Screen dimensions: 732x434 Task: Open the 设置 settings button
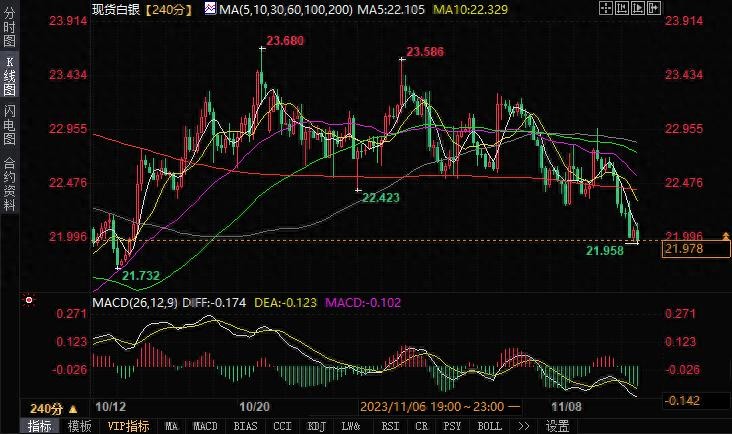pos(557,426)
